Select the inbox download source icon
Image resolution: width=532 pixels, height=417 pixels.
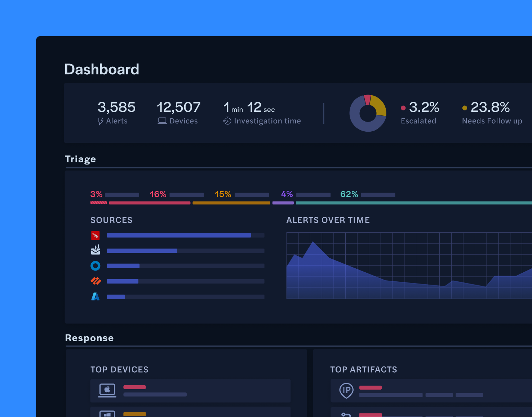point(96,250)
